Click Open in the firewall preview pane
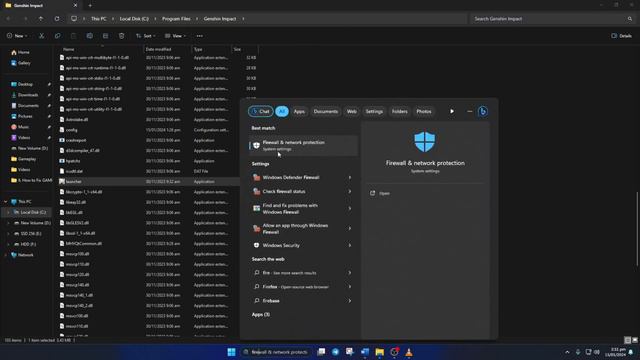This screenshot has height=360, width=640. pos(384,193)
